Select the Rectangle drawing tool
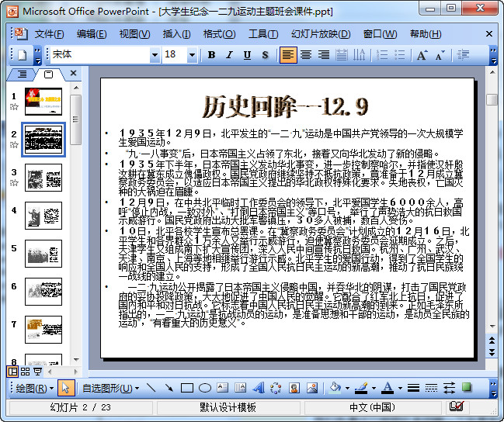Image resolution: width=504 pixels, height=422 pixels. [x=187, y=387]
